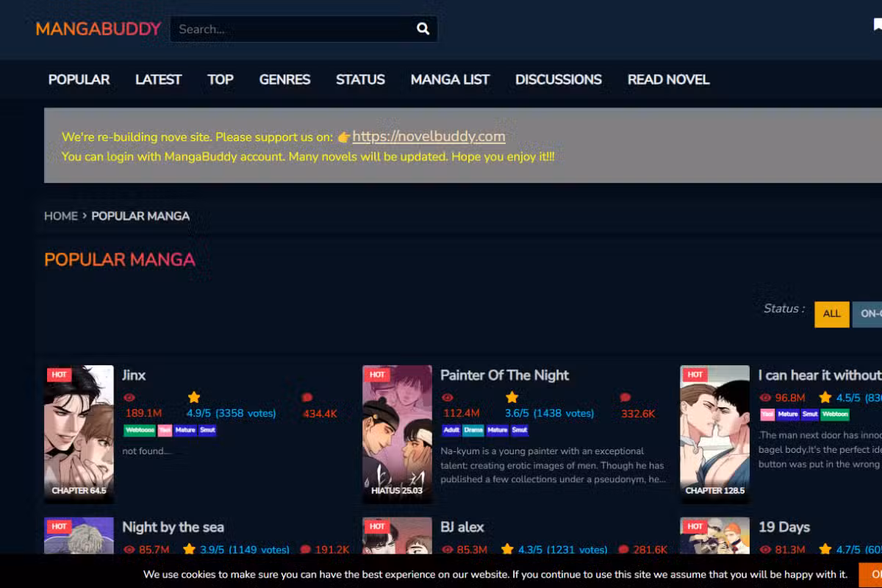Click the HOT badge on Jinx cover

(60, 375)
